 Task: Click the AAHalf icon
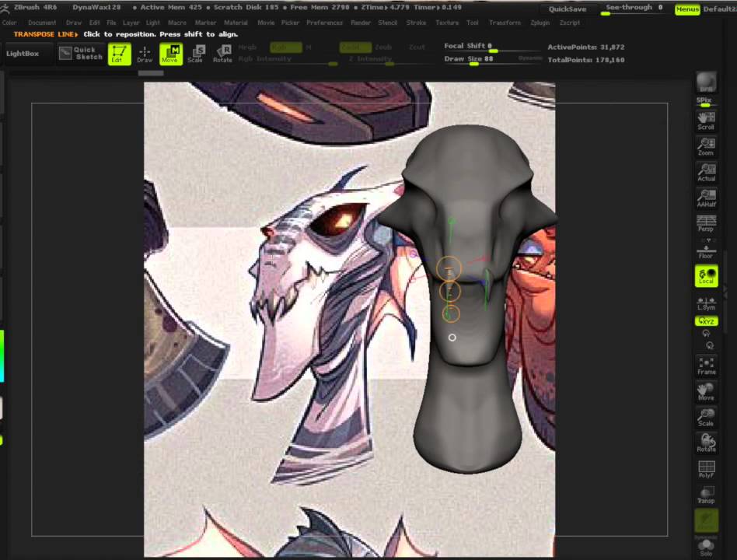click(x=706, y=198)
